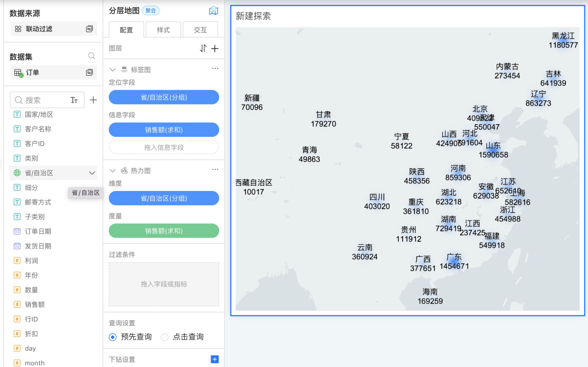Select the 数量 field in the list

31,290
